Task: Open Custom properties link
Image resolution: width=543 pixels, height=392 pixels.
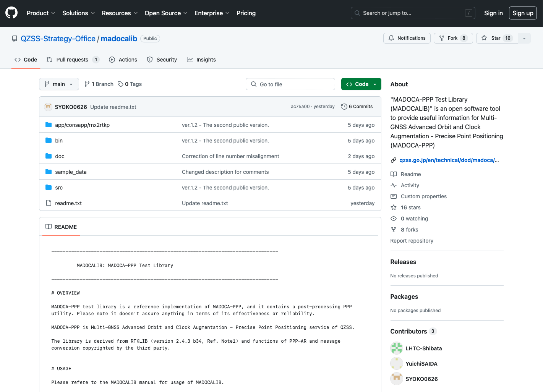Action: [419, 196]
